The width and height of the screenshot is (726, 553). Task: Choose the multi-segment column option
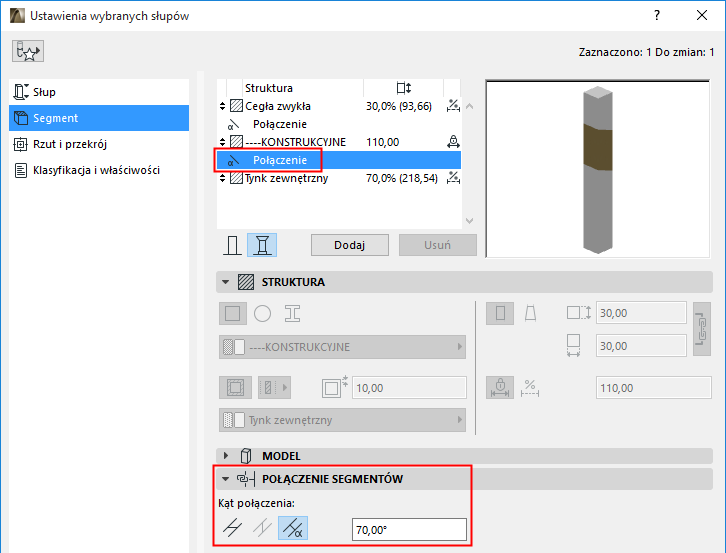(x=262, y=245)
